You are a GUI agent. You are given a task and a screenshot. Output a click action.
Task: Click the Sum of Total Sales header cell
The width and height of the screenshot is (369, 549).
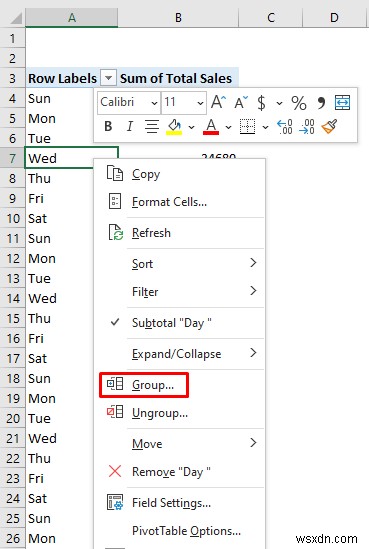coord(178,78)
